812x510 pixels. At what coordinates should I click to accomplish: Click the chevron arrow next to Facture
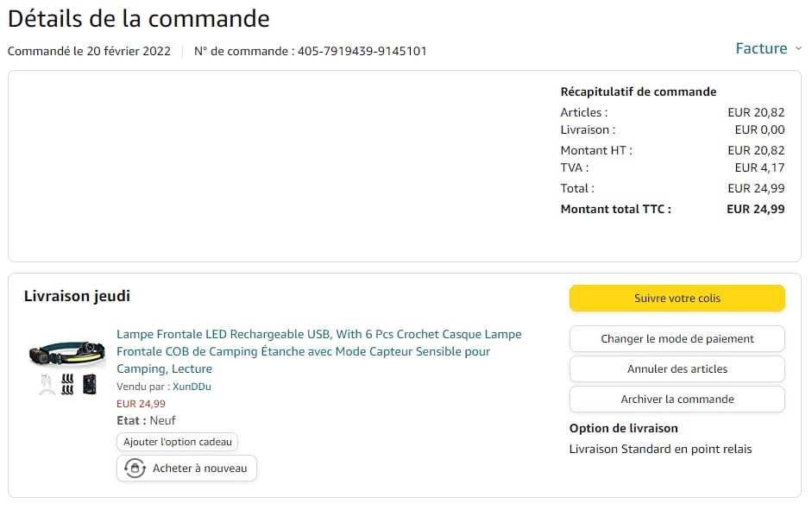pos(798,49)
